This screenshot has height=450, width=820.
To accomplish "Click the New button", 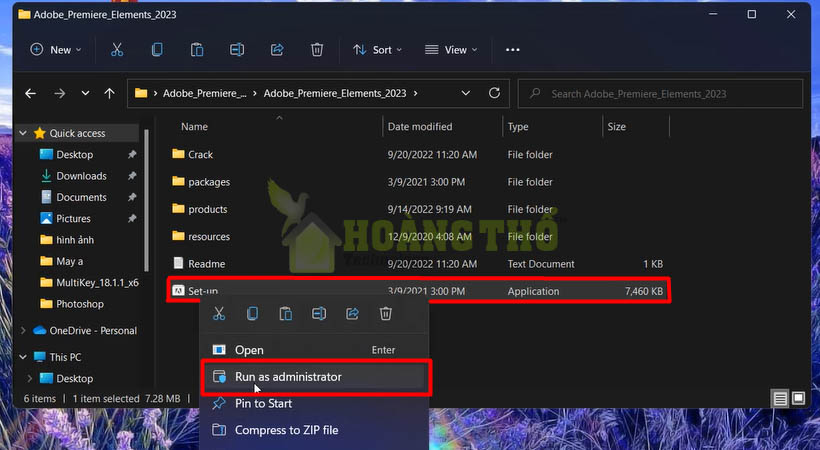I will (x=55, y=49).
